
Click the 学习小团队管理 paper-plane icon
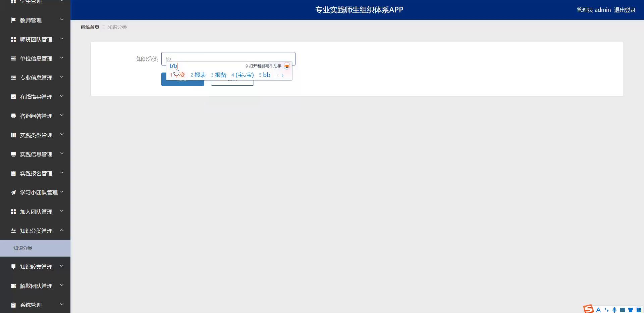(x=13, y=192)
